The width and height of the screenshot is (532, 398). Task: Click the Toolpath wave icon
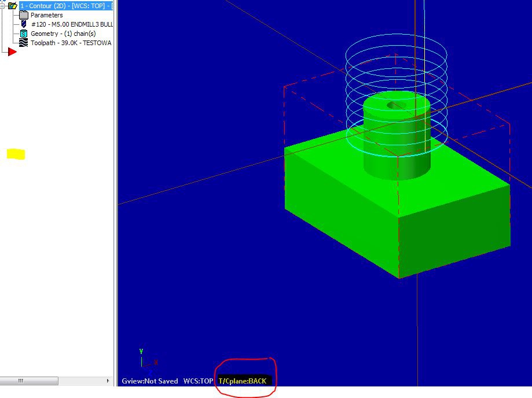coord(23,43)
